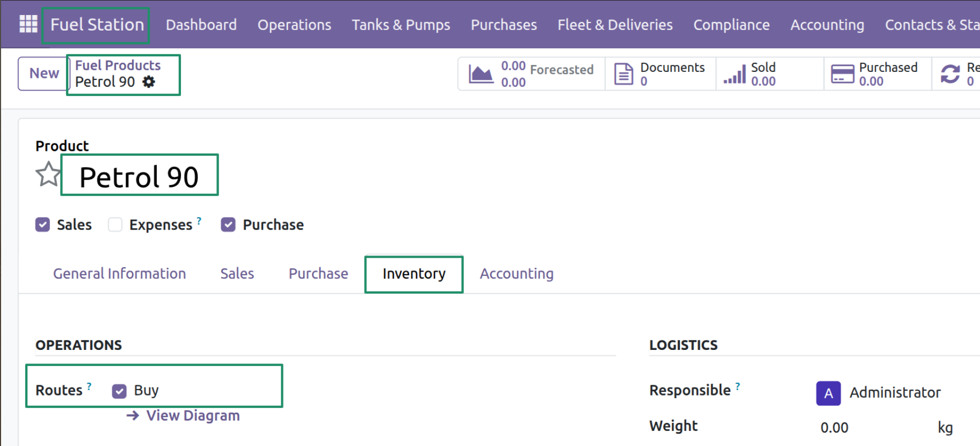This screenshot has height=446, width=980.
Task: Mark Petrol 90 as favorite with star
Action: 48,174
